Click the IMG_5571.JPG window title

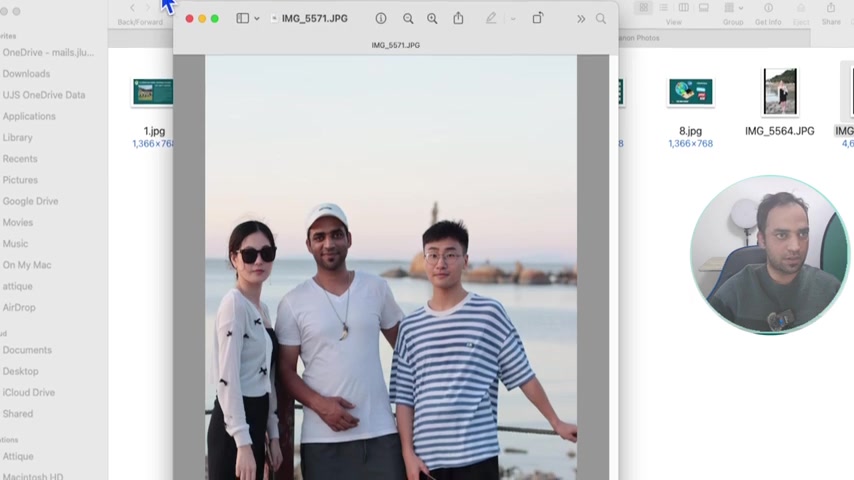[314, 19]
